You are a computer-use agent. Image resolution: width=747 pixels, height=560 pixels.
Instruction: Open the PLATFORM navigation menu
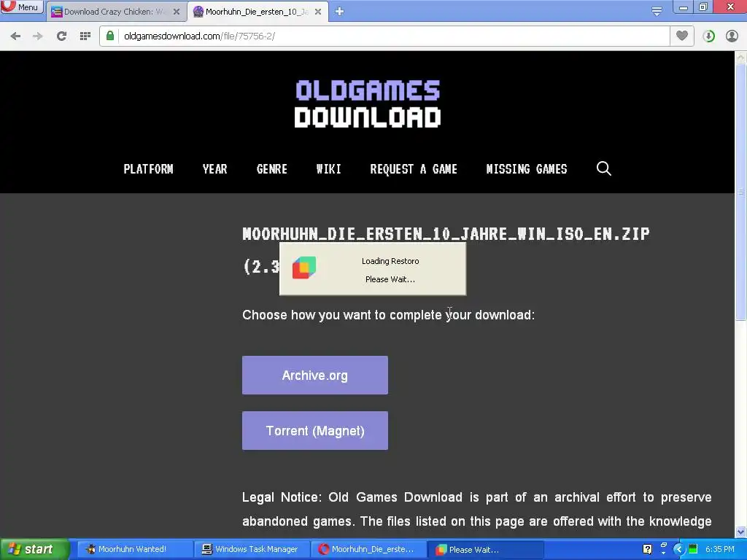pos(148,169)
